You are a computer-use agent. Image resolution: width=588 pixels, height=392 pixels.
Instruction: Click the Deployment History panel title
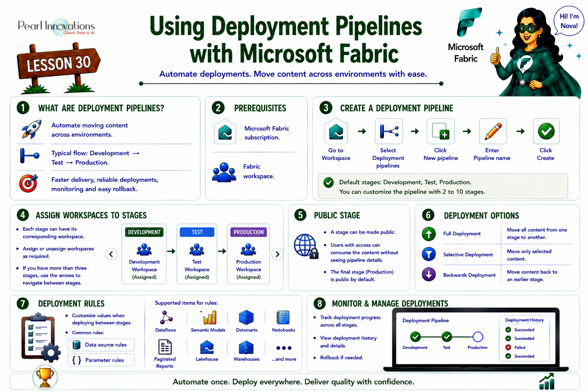(x=524, y=320)
